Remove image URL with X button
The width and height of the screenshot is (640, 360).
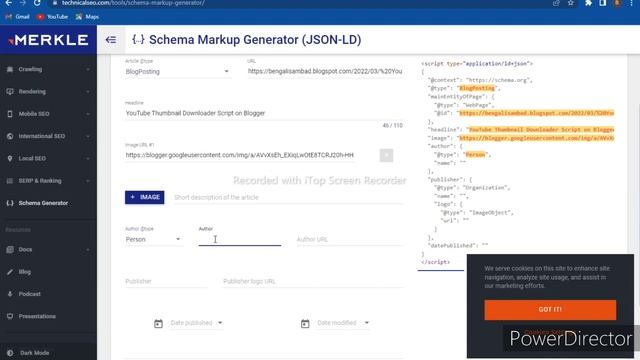click(x=386, y=155)
